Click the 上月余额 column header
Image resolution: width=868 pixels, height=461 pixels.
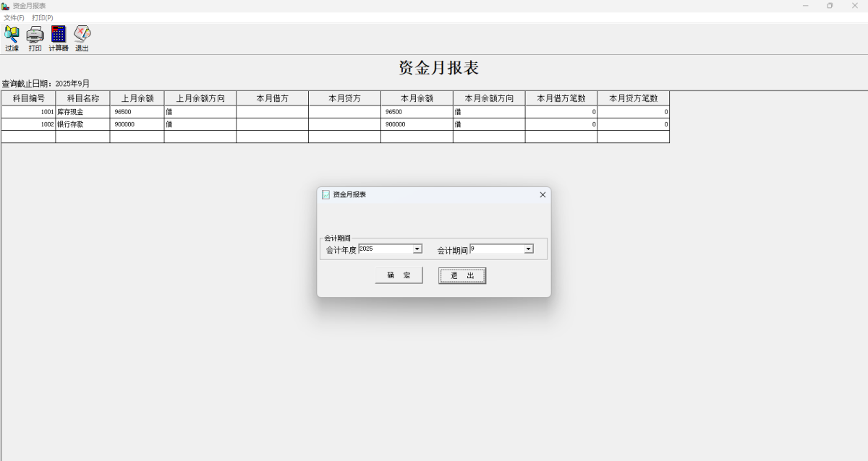click(137, 98)
